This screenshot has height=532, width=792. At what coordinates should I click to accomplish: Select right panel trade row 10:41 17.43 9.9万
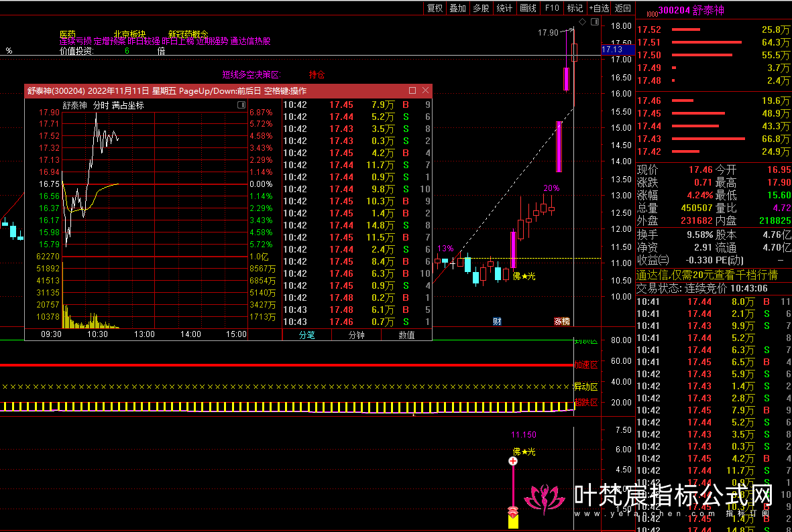(x=714, y=326)
